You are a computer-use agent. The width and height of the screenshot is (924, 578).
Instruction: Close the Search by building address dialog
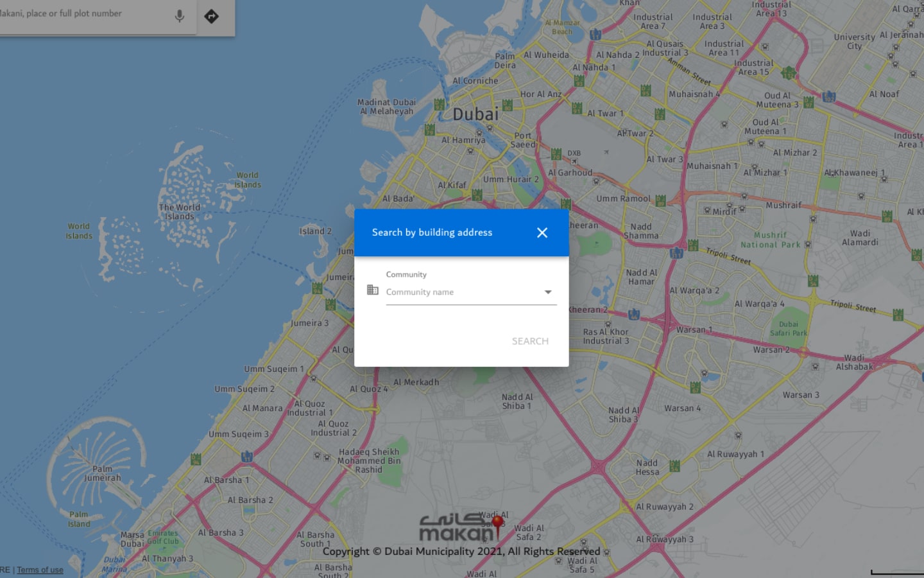pyautogui.click(x=542, y=232)
